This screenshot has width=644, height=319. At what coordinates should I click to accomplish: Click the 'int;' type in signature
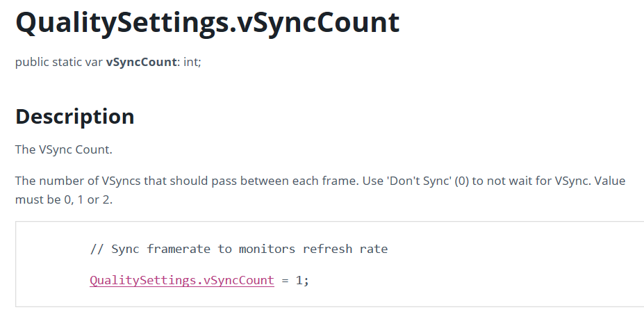tap(192, 62)
